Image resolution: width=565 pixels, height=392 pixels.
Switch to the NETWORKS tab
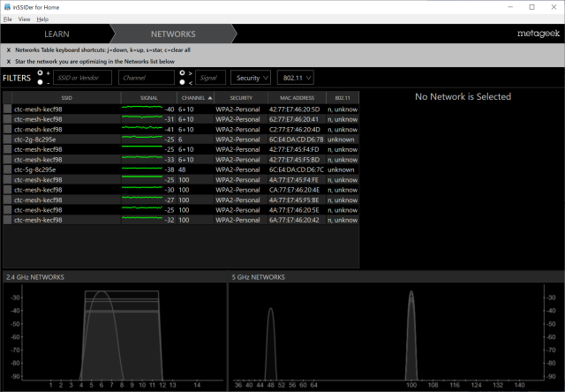[x=173, y=34]
